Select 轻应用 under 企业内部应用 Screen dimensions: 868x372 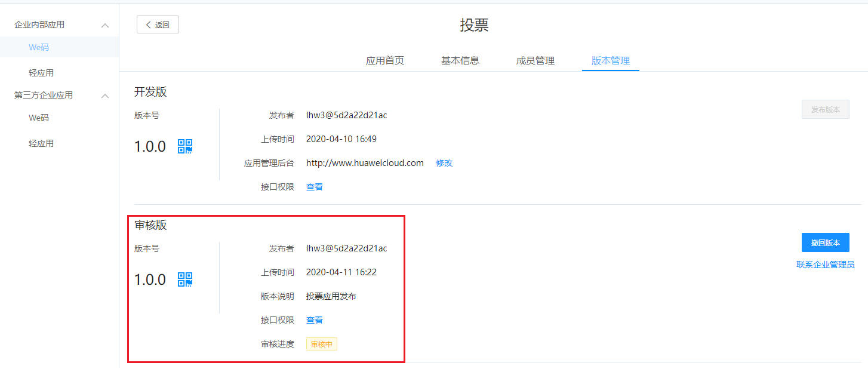click(x=41, y=73)
